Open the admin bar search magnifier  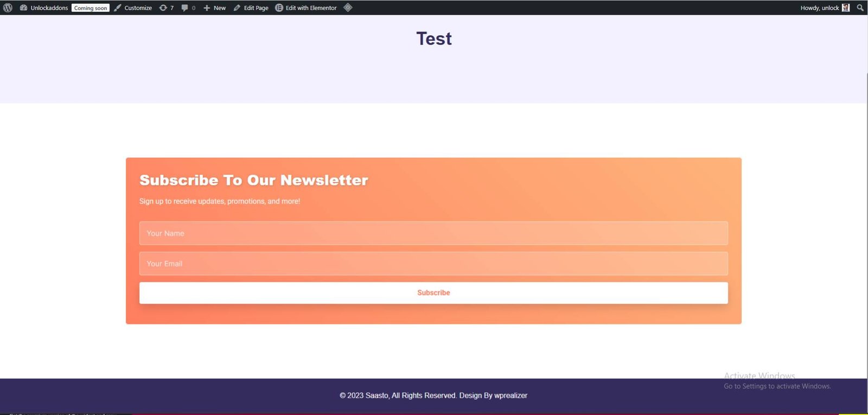click(x=860, y=8)
